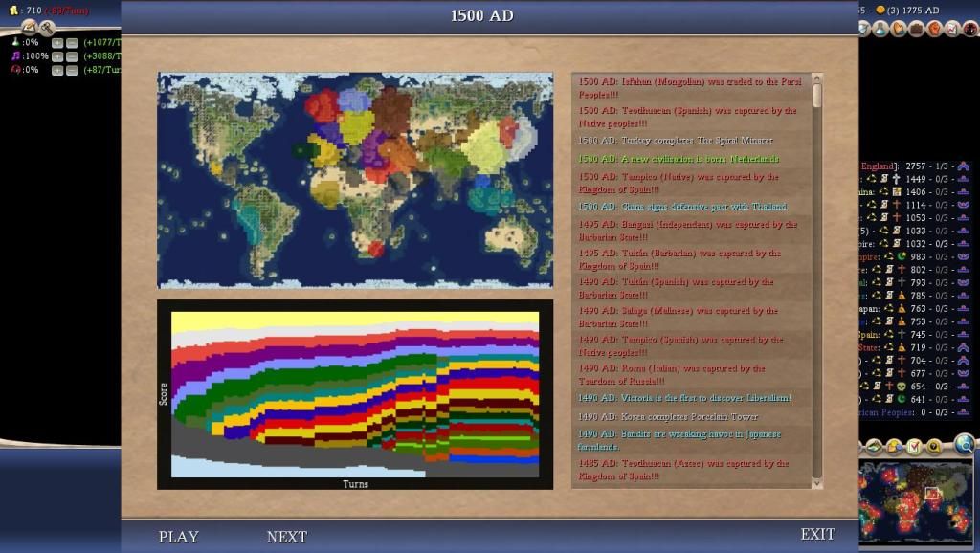
Task: Click the in-game minimap at bottom right
Action: pos(916,501)
